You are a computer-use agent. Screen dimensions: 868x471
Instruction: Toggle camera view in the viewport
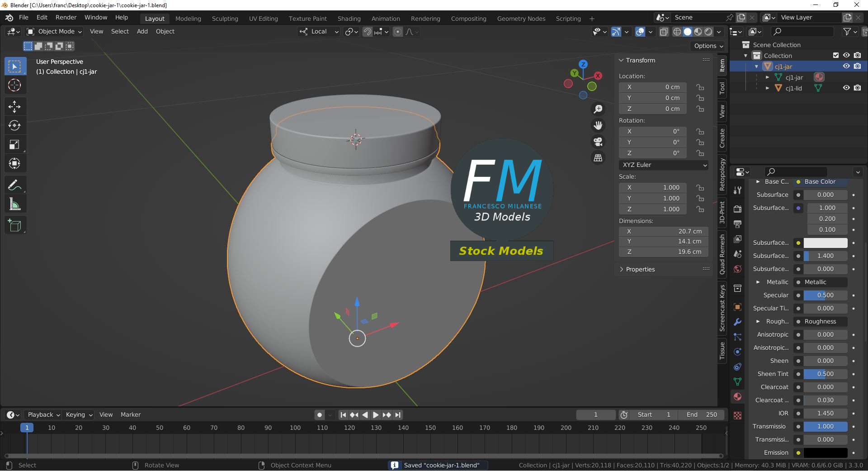click(598, 142)
